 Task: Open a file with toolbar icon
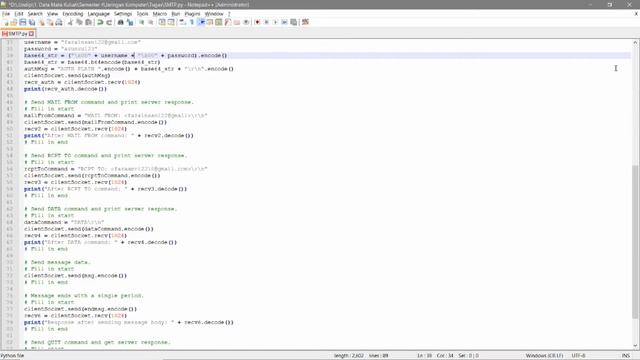(x=14, y=22)
